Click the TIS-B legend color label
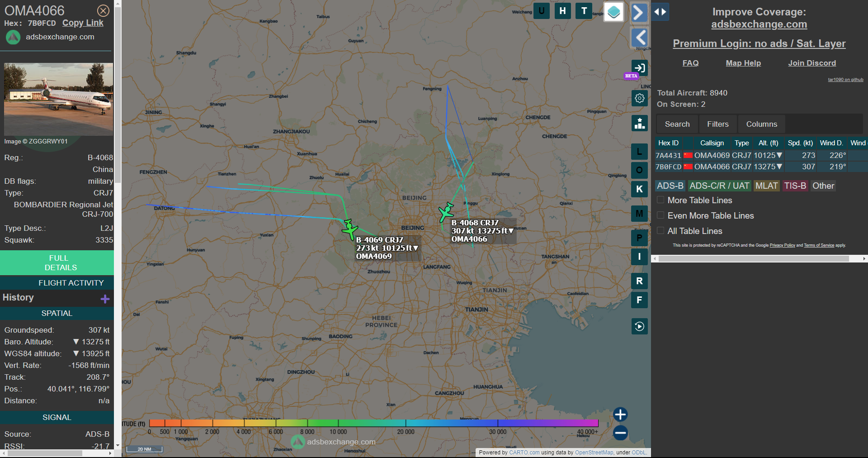 click(x=795, y=186)
